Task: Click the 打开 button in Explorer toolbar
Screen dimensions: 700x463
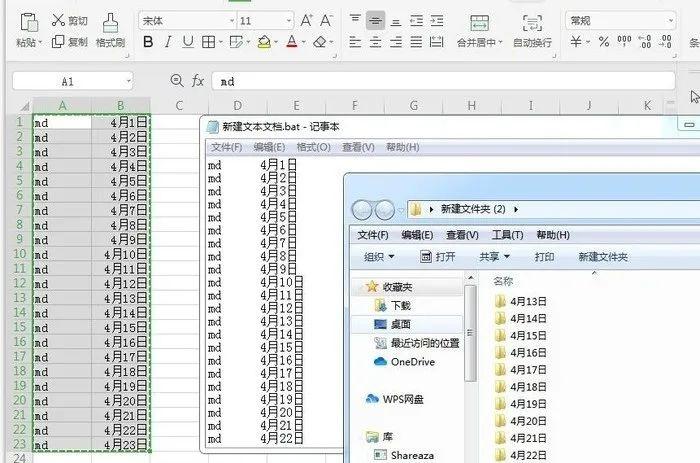Action: click(438, 257)
